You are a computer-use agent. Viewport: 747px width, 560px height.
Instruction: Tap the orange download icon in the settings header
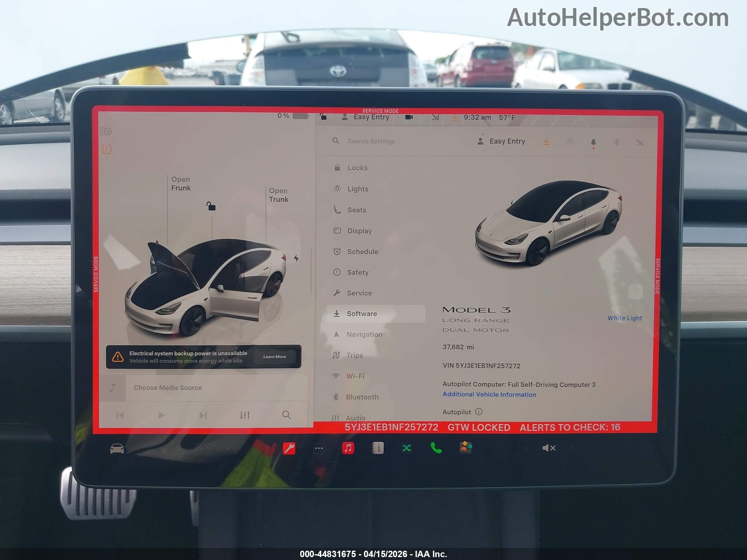(x=546, y=142)
